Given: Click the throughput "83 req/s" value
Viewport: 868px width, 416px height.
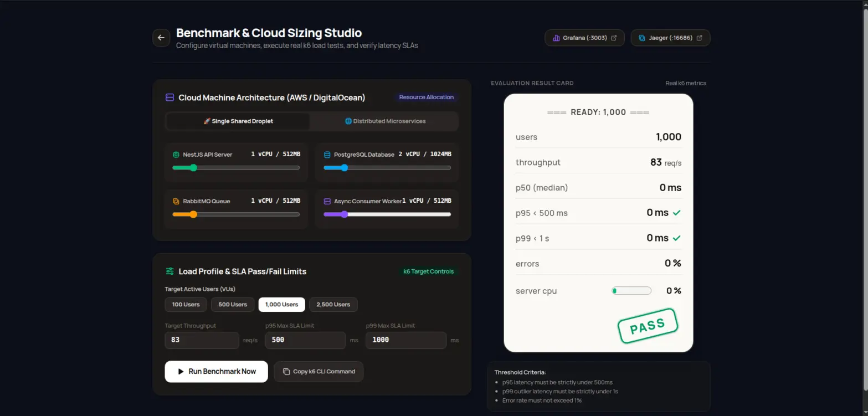Looking at the screenshot, I should pos(666,162).
